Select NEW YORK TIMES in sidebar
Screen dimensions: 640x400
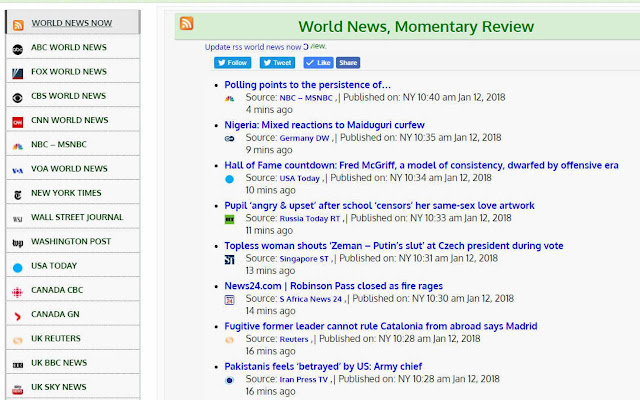point(66,193)
